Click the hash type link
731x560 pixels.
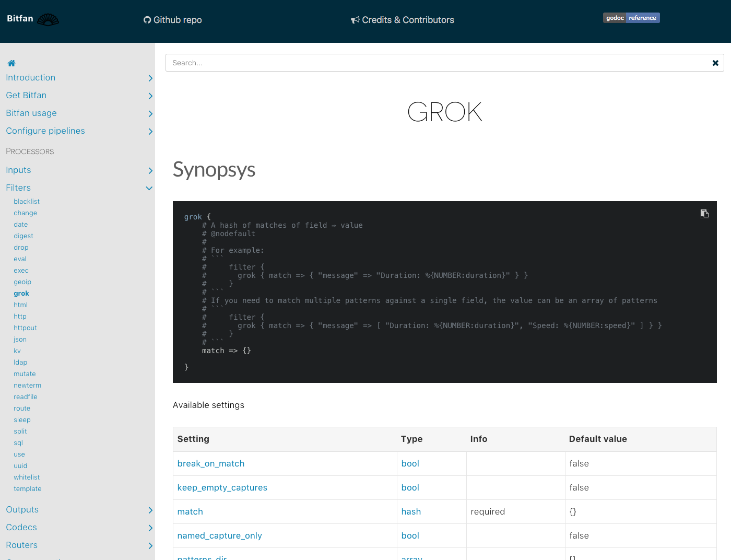click(x=411, y=512)
